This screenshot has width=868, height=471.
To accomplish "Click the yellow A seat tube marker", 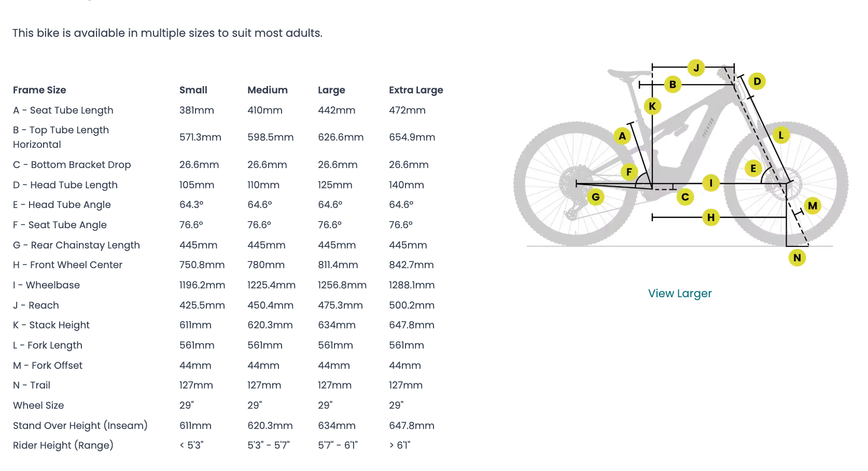I will 622,136.
